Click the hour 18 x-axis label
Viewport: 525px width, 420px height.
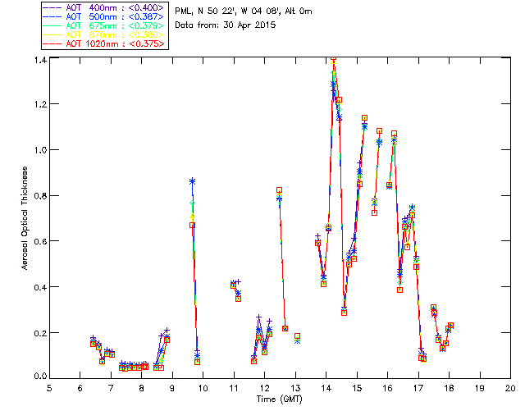click(x=449, y=388)
